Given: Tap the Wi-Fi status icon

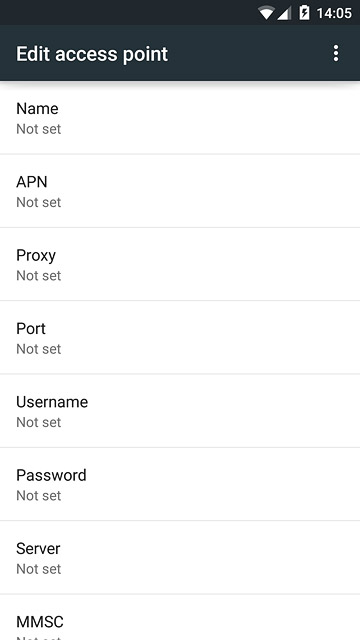Looking at the screenshot, I should tap(266, 13).
